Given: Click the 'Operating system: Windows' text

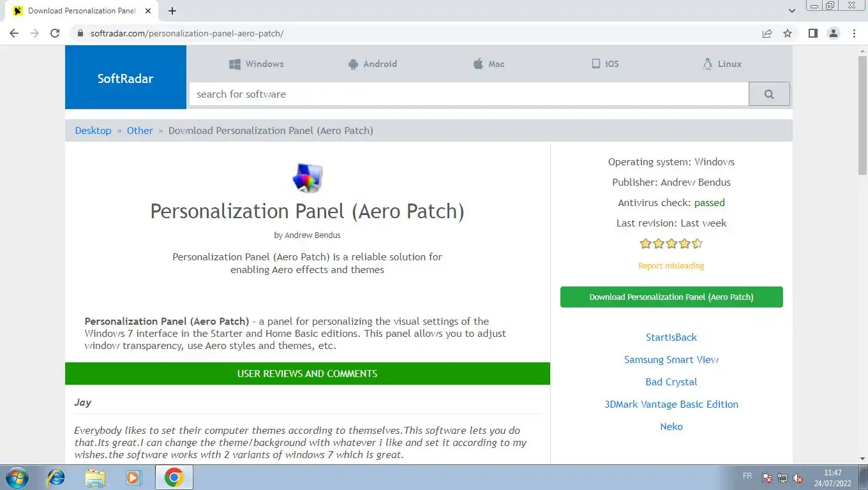Looking at the screenshot, I should coord(671,161).
